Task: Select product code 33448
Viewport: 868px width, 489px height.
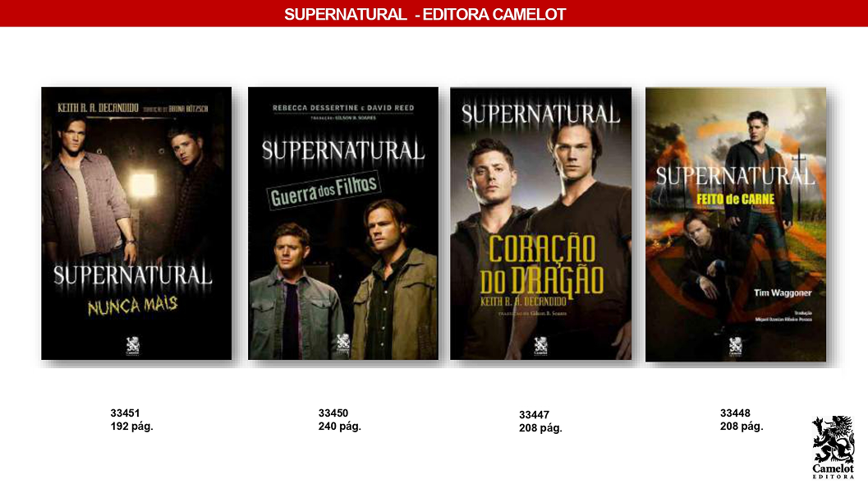Action: click(x=735, y=413)
